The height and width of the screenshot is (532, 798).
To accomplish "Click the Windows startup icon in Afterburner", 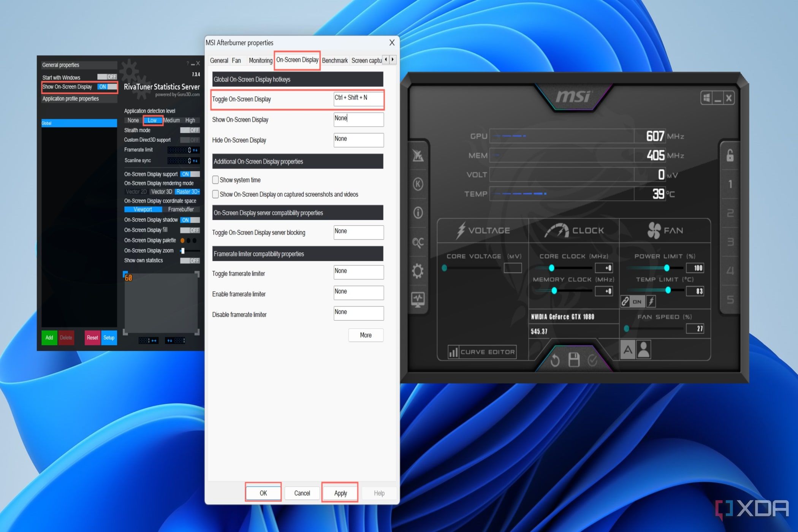I will coord(706,98).
